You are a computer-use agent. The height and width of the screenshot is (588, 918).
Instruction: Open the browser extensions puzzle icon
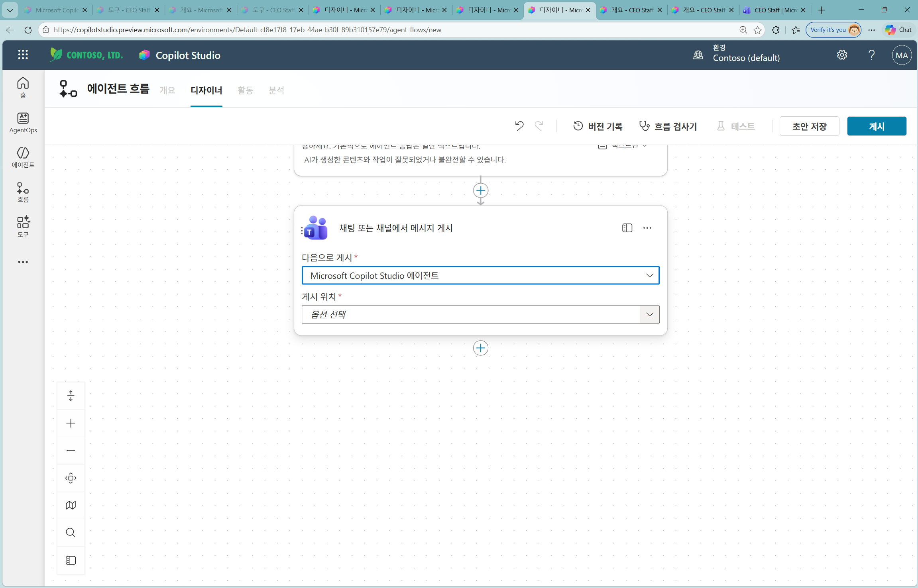(776, 30)
